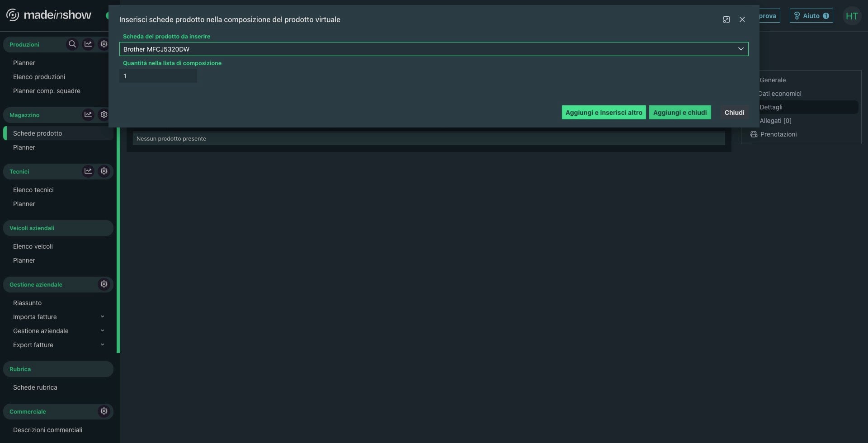
Task: Open Planner under Tecnici
Action: coord(24,204)
